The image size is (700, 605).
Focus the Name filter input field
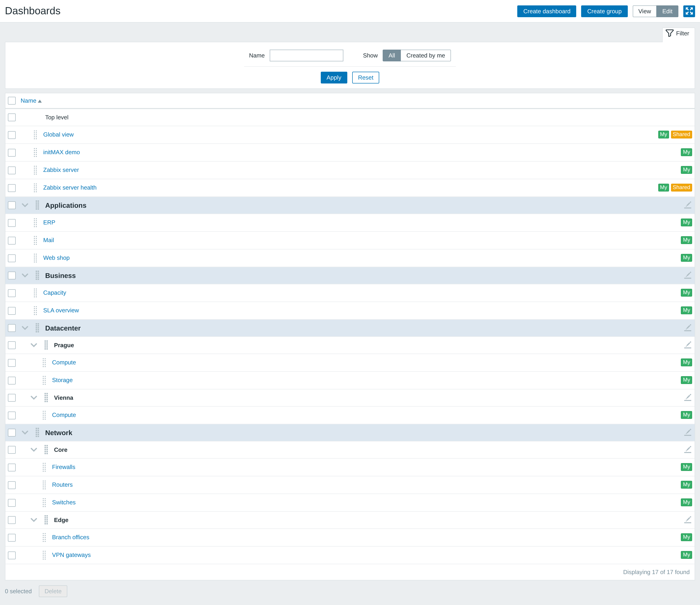[x=307, y=55]
